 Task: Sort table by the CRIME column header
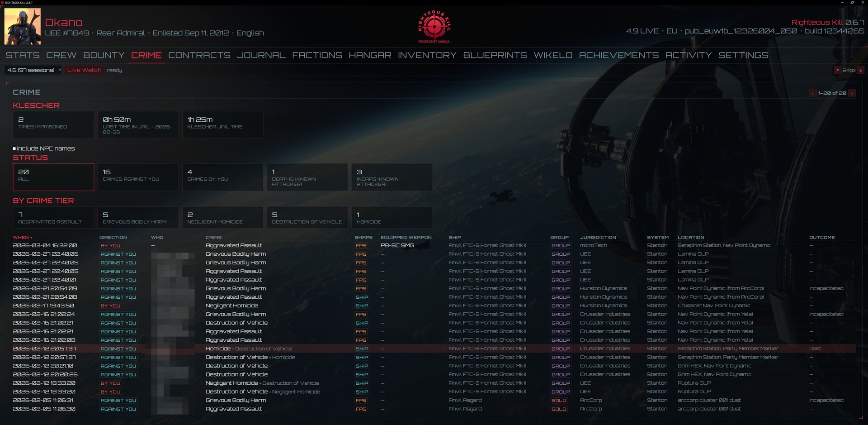[213, 238]
